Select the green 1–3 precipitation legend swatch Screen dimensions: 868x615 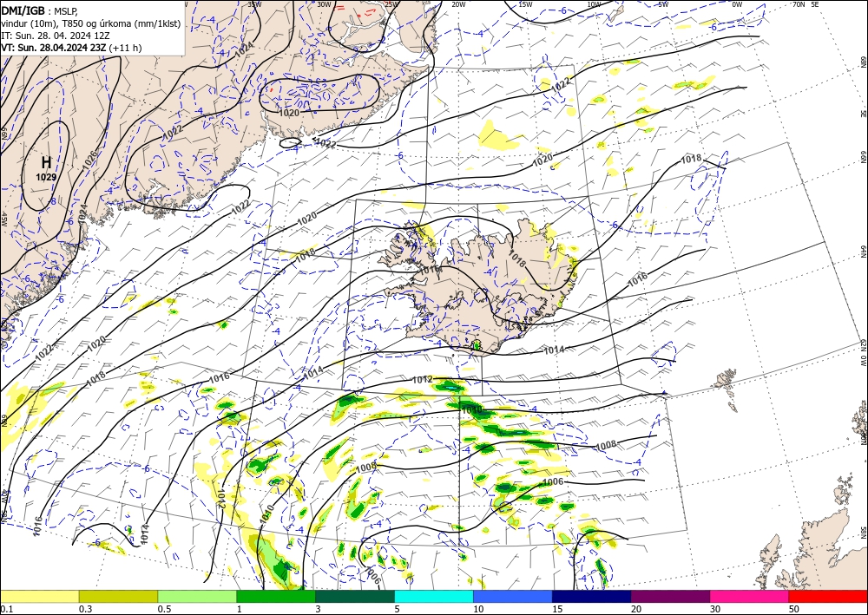pos(276,596)
